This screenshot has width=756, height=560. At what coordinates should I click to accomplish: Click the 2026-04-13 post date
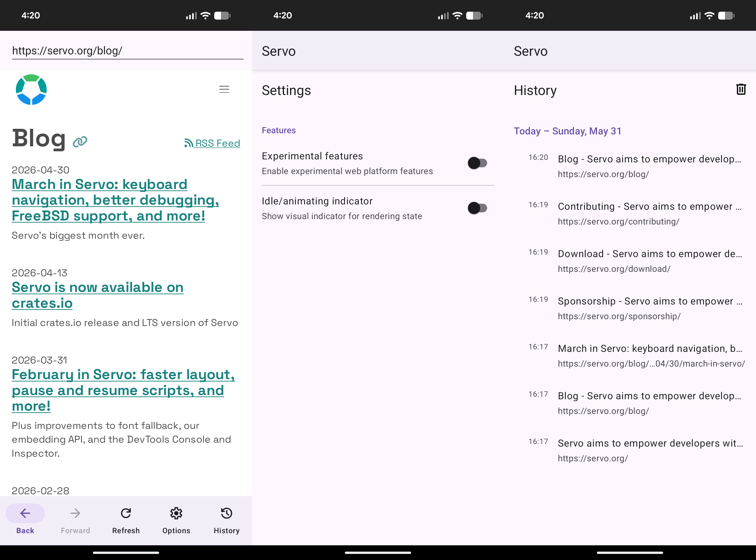pyautogui.click(x=39, y=273)
